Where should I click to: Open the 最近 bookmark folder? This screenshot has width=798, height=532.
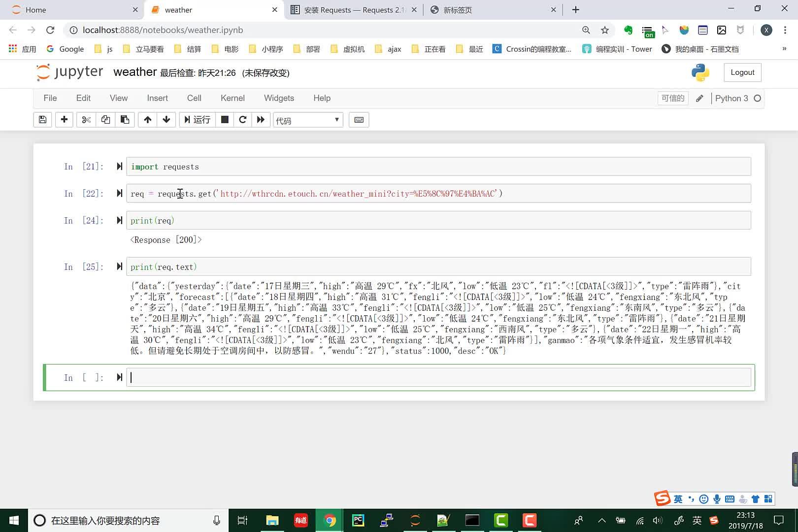[x=470, y=49]
